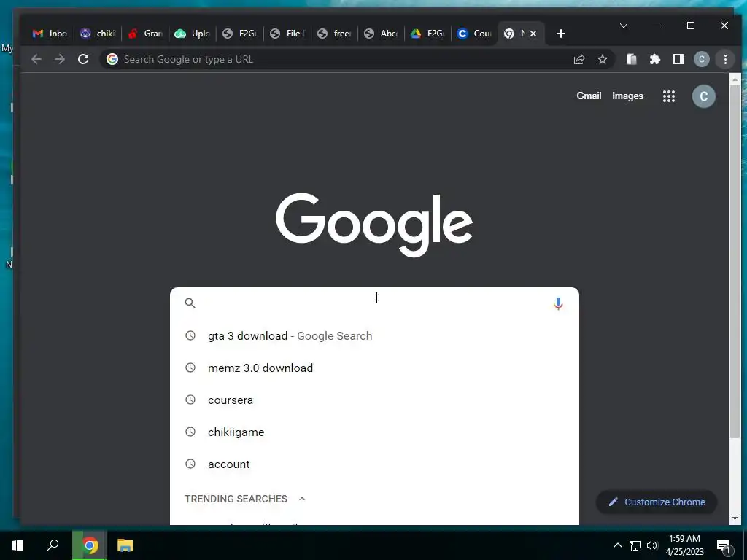Click the scrollbar down arrow
Viewport: 747px width, 560px height.
(735, 518)
